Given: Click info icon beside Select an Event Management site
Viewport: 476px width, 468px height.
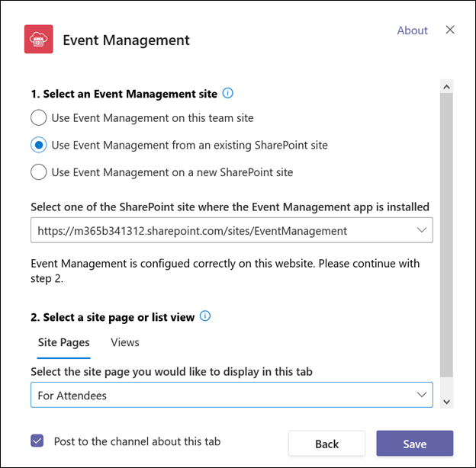Looking at the screenshot, I should [x=227, y=94].
